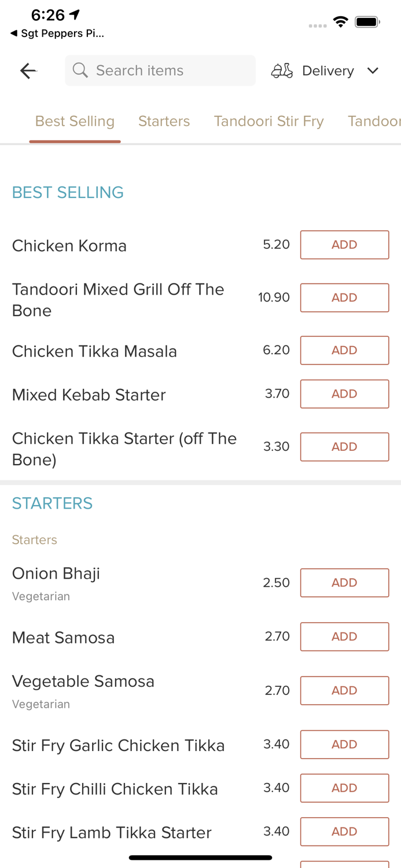Screen dimensions: 401x868
Task: Add Stir Fry Chilli Chicken Tikka
Action: pyautogui.click(x=344, y=788)
